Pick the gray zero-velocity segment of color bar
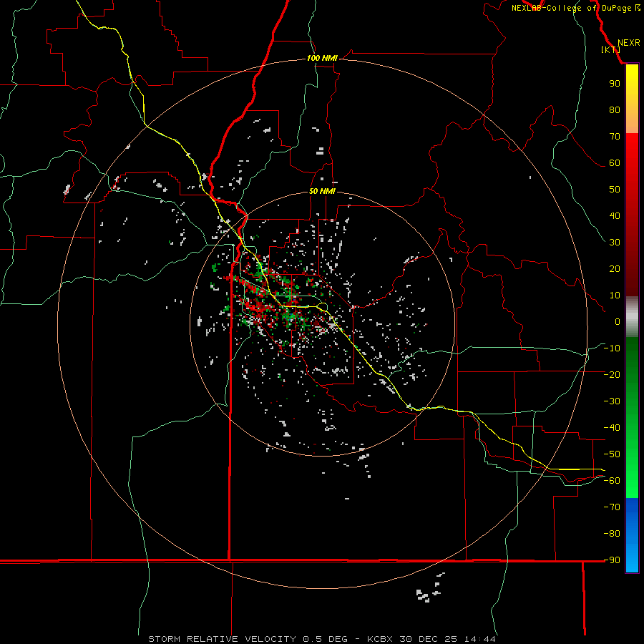The height and width of the screenshot is (644, 644). coord(632,317)
